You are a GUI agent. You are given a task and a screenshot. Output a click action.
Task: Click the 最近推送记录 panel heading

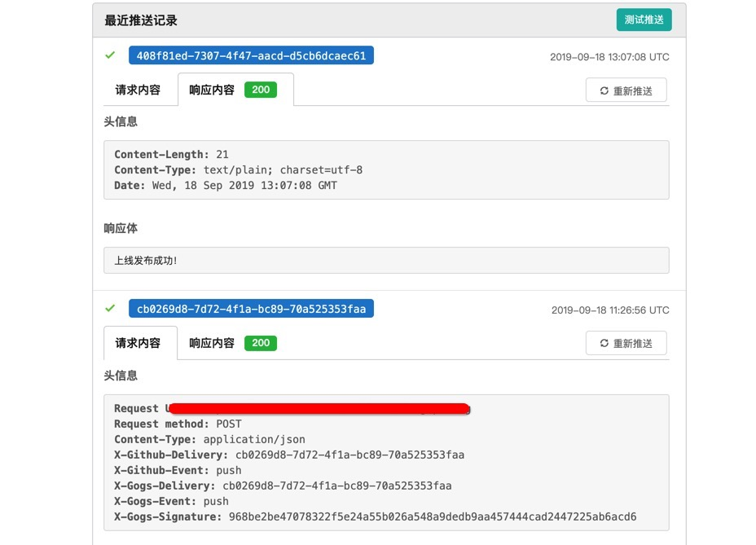click(141, 20)
